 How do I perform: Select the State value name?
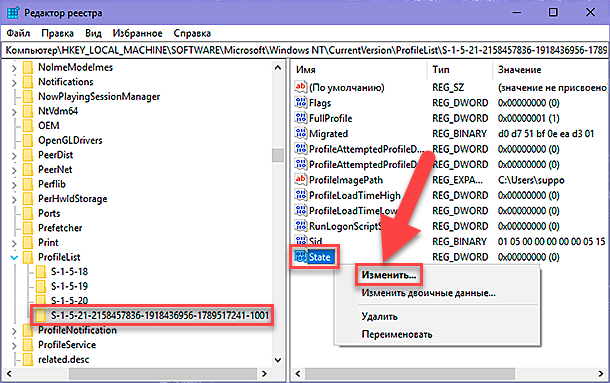coord(320,257)
